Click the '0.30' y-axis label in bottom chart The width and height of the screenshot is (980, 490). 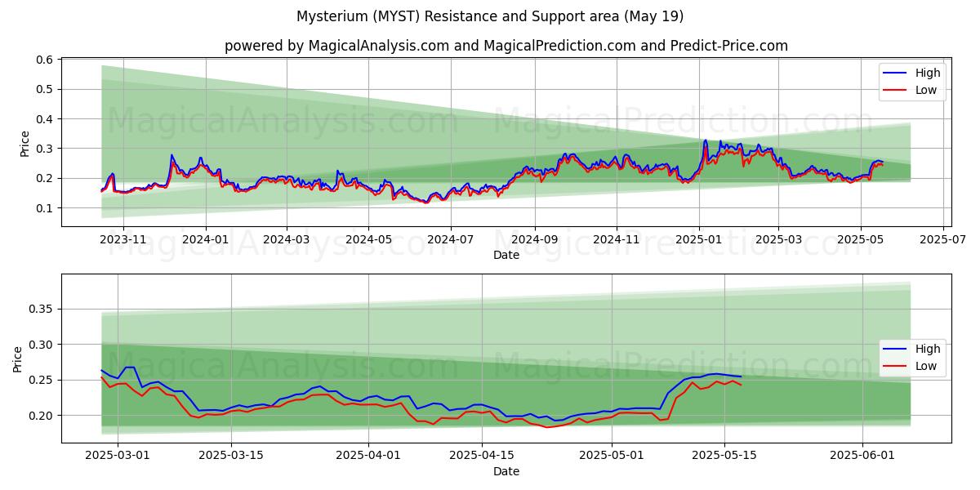point(41,345)
